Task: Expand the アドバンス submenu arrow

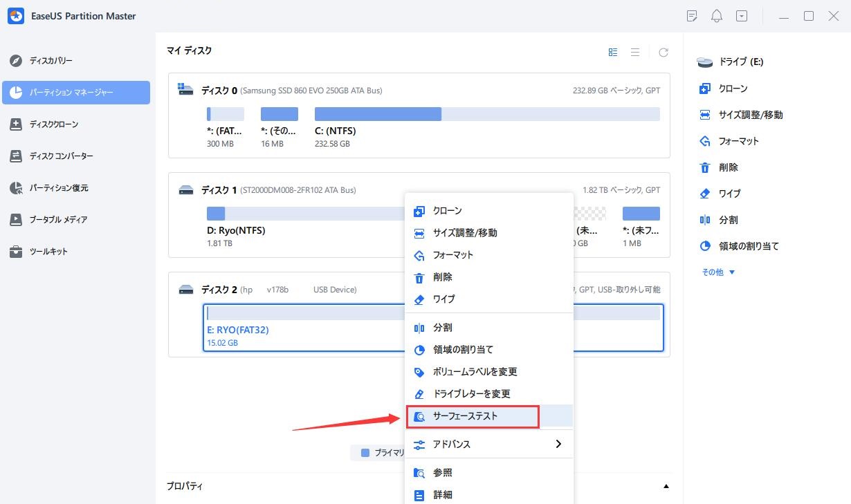Action: pyautogui.click(x=558, y=445)
